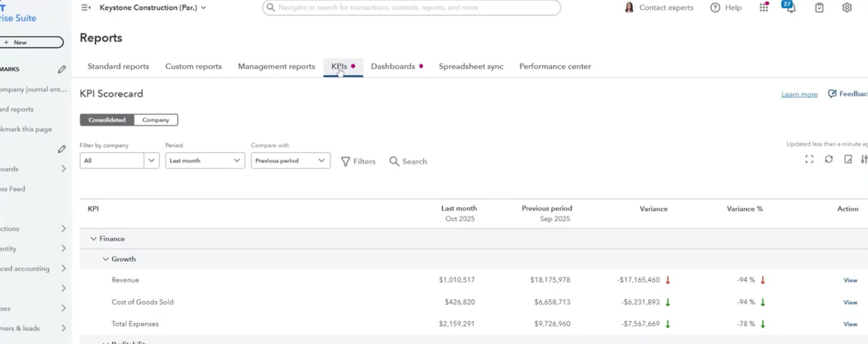The height and width of the screenshot is (344, 868).
Task: Collapse the Growth subsection
Action: coord(106,259)
